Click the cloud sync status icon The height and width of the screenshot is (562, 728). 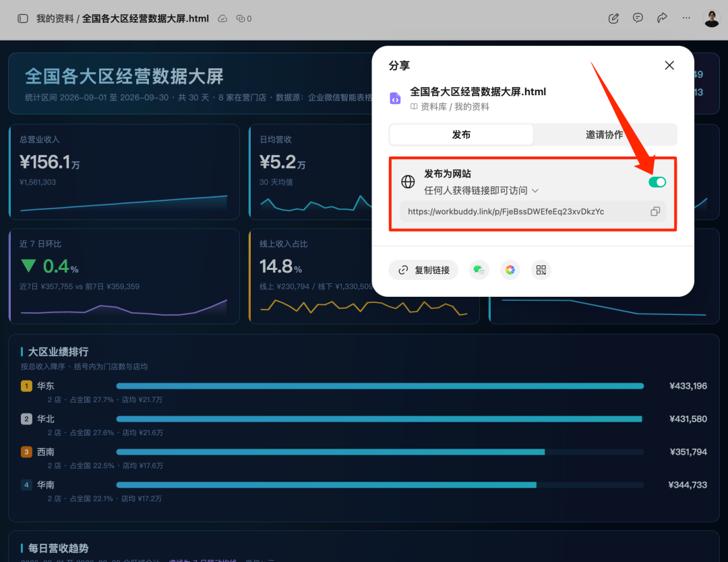point(222,19)
